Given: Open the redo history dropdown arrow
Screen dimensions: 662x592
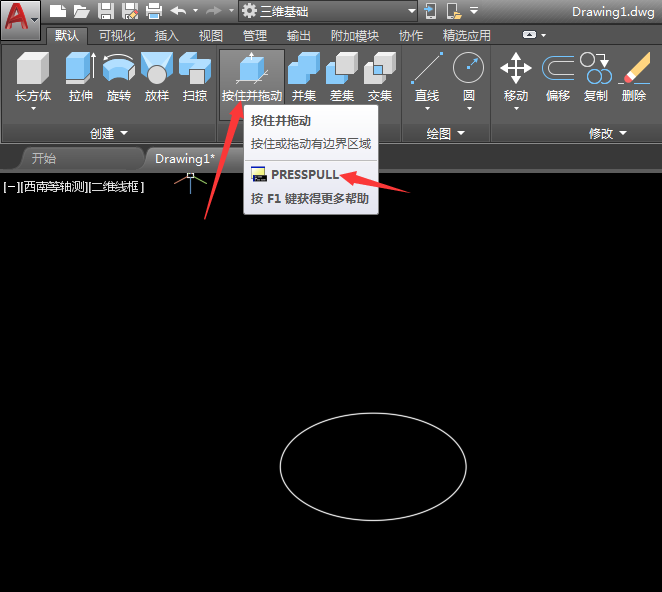Looking at the screenshot, I should click(x=231, y=11).
